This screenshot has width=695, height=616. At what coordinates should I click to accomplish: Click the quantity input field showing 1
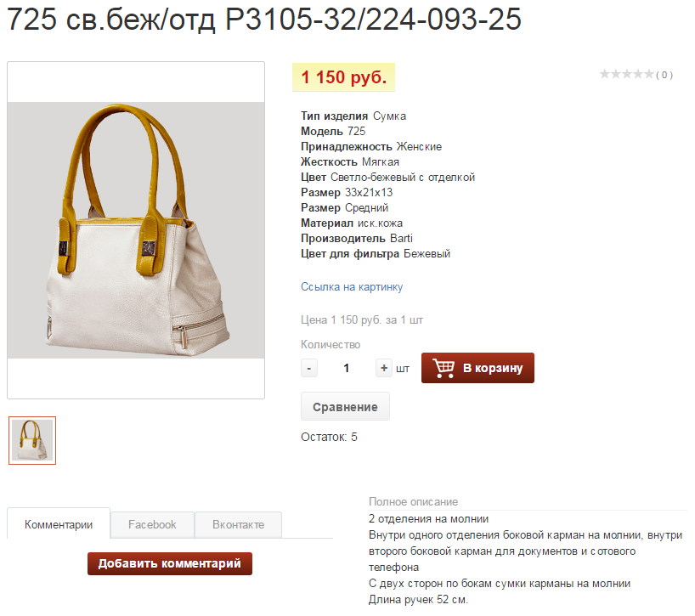click(x=346, y=368)
